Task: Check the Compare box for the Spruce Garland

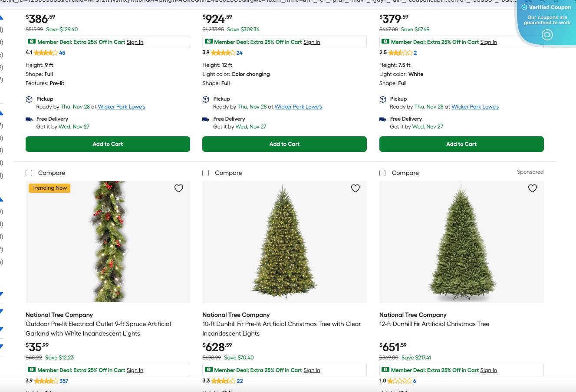Action: 29,173
